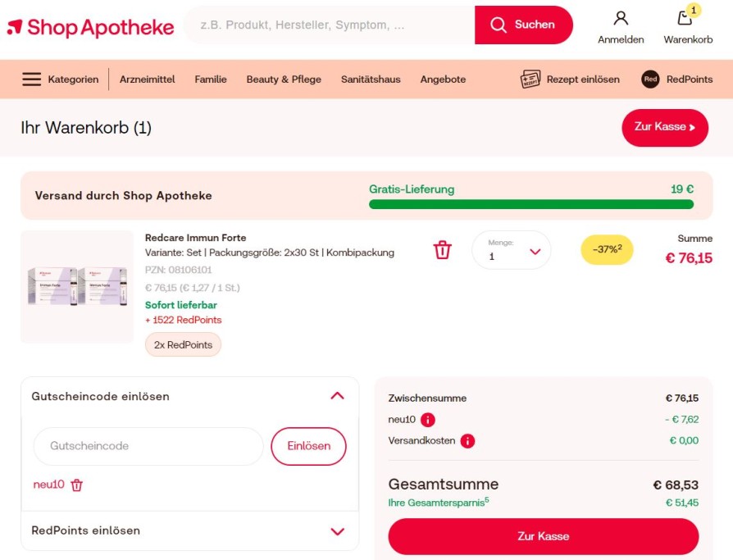Focus the Gutscheincode input field
This screenshot has width=733, height=560.
[x=148, y=446]
